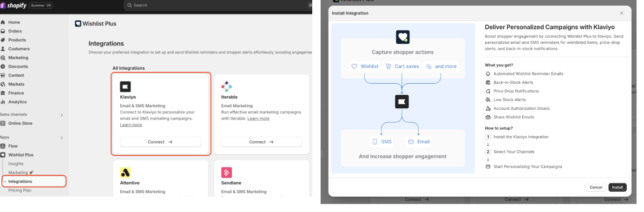
Task: Select Marketing under Discounts' neighbor in main sidebar
Action: tap(18, 58)
